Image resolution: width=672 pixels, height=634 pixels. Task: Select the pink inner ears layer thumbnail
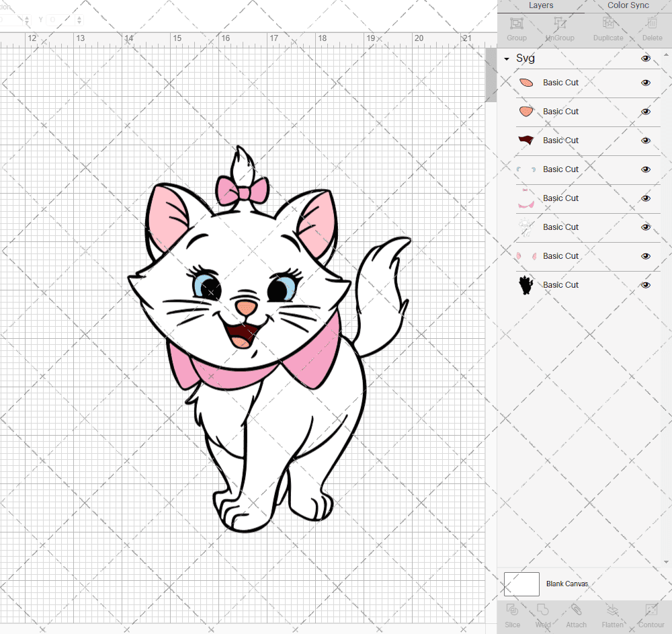pos(526,256)
